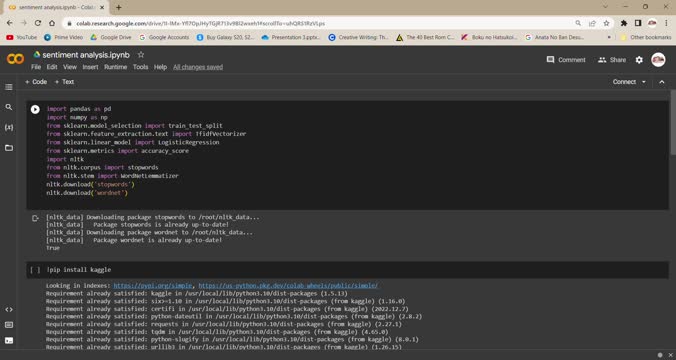Viewport: 676px width, 360px height.
Task: Open the table of contents sidebar icon
Action: click(9, 87)
